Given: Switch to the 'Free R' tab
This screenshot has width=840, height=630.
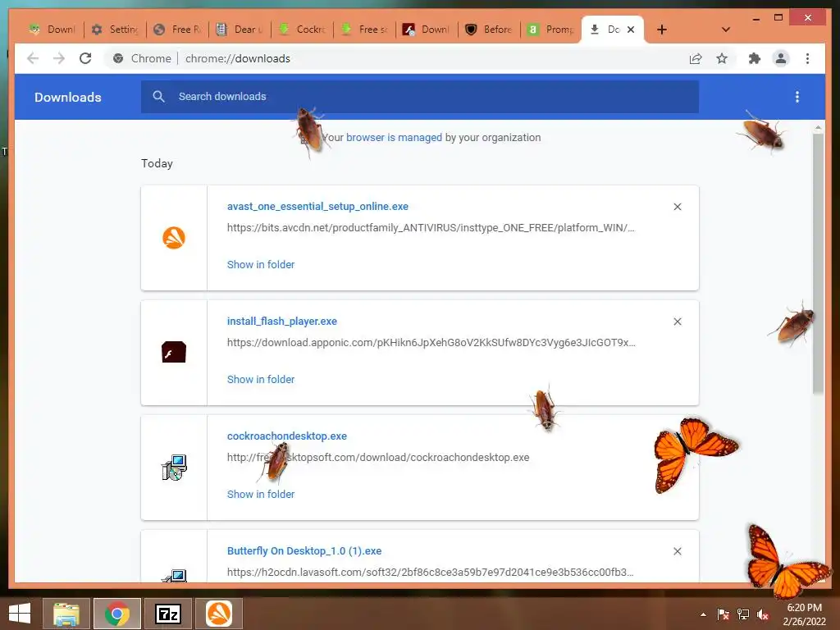Looking at the screenshot, I should click(177, 30).
